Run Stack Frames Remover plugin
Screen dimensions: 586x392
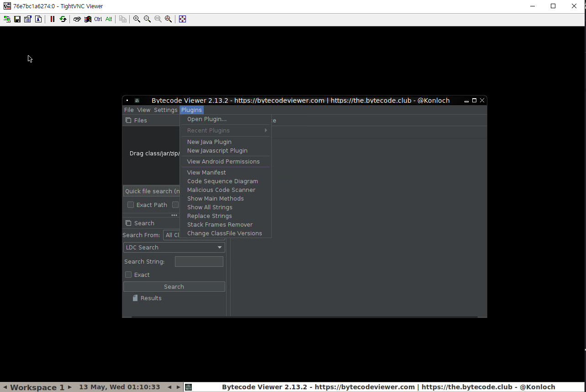click(226, 225)
